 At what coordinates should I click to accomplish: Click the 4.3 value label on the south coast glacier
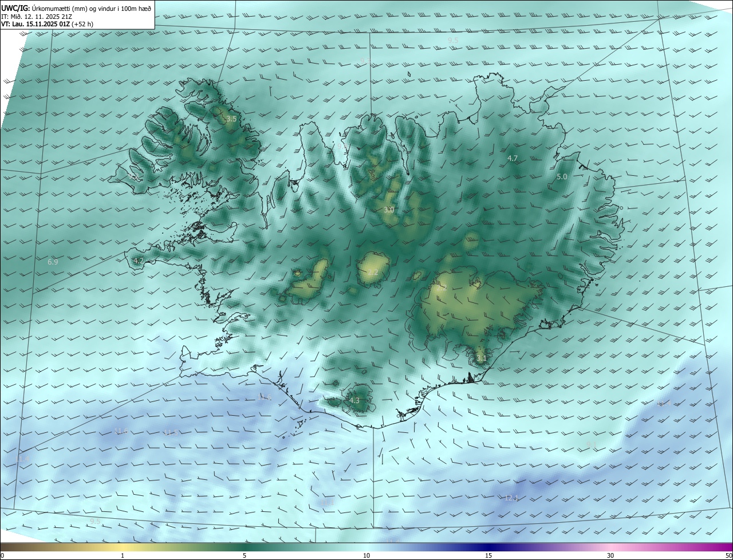[x=354, y=400]
